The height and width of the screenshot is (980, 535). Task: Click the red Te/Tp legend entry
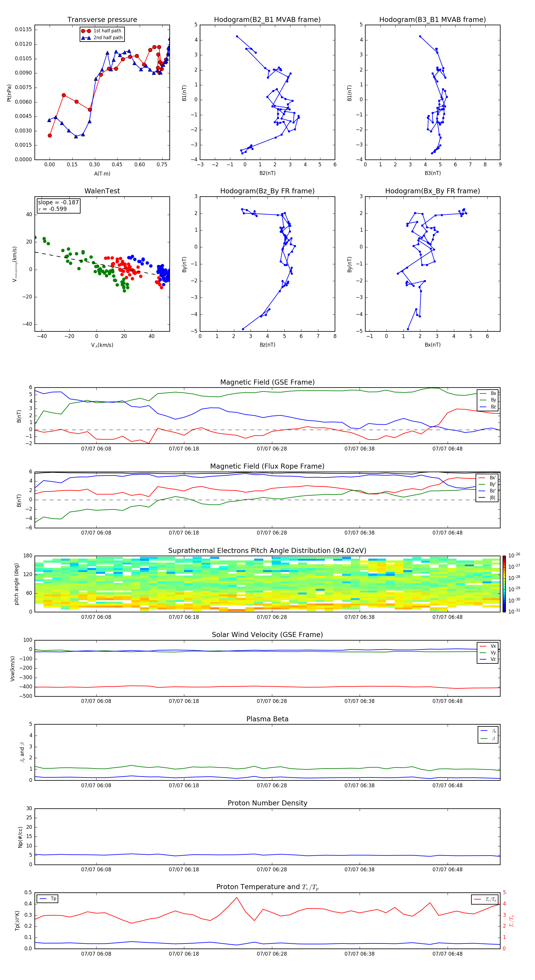pos(485,899)
